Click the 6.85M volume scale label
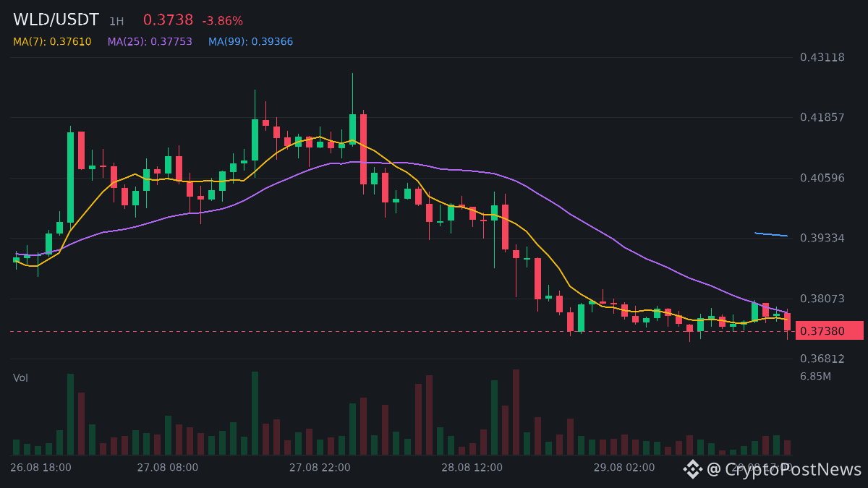The height and width of the screenshot is (488, 868). (x=815, y=377)
